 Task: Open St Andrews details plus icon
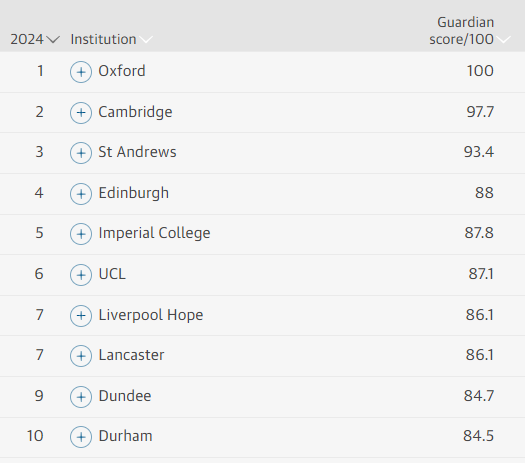(81, 153)
